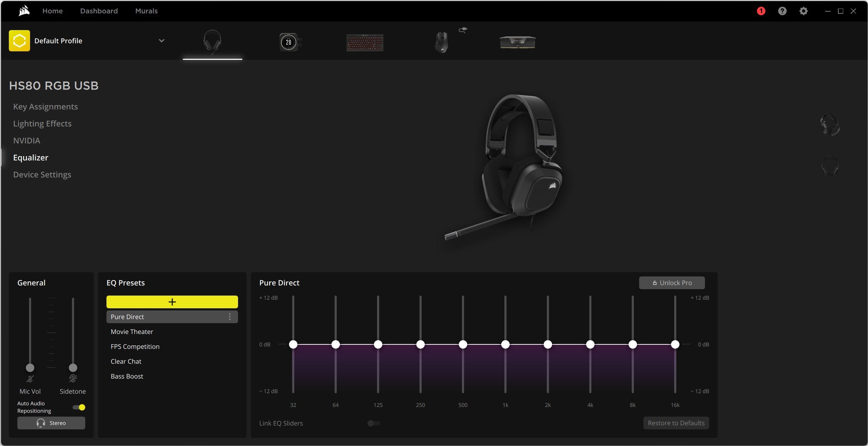Click the 125 Hz EQ slider handle
Image resolution: width=868 pixels, height=446 pixels.
tap(378, 344)
